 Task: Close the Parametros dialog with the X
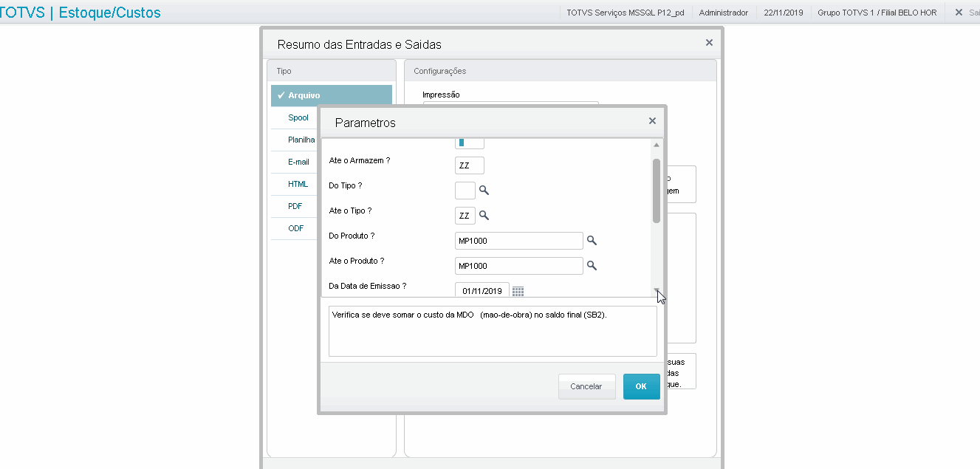point(652,121)
